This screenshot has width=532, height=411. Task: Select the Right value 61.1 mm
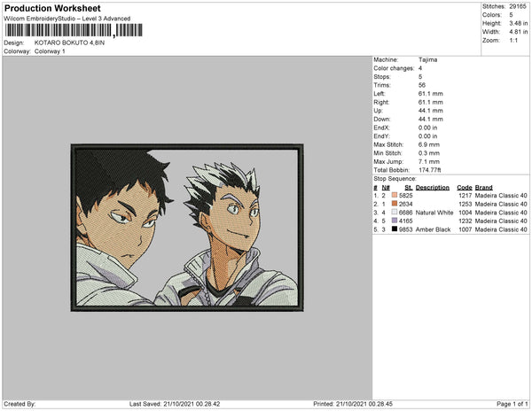click(431, 102)
